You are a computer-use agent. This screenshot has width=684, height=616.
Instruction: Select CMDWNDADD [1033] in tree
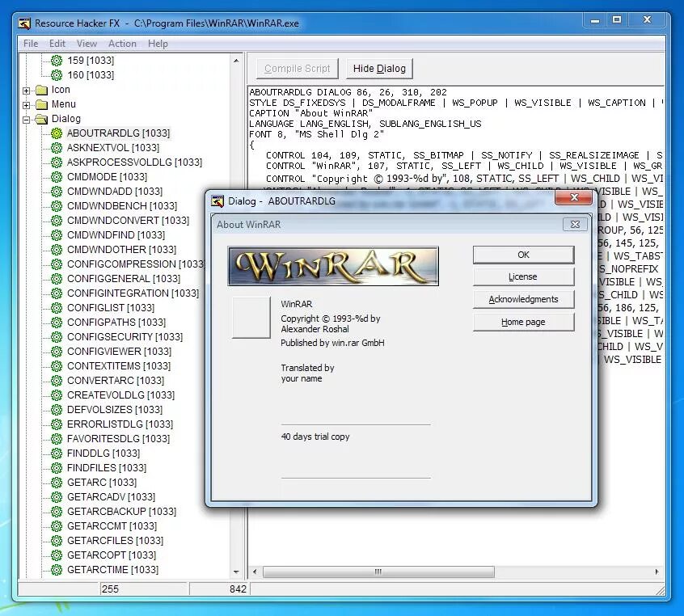point(115,192)
